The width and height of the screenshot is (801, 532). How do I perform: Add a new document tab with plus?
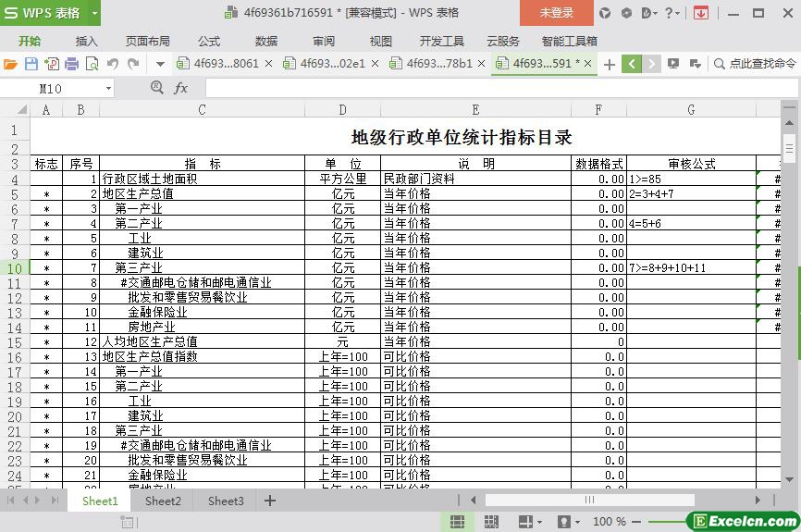[609, 65]
